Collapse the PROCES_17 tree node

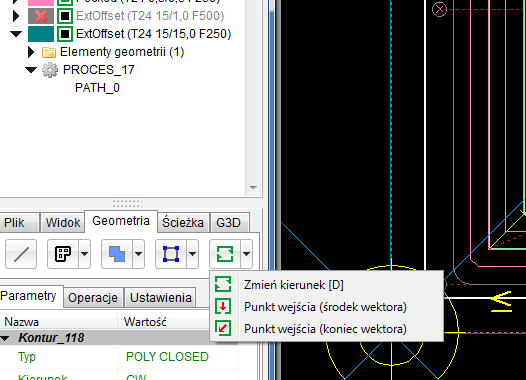pyautogui.click(x=31, y=70)
